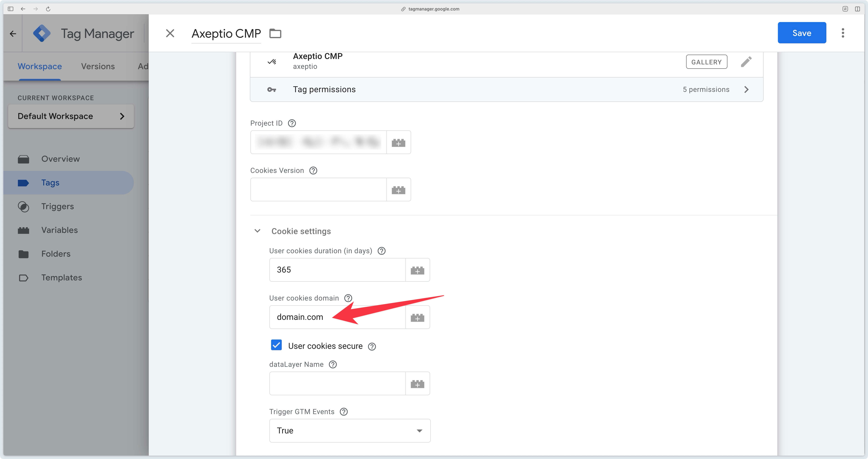Toggle browser split view icon
The image size is (868, 459).
[x=857, y=9]
